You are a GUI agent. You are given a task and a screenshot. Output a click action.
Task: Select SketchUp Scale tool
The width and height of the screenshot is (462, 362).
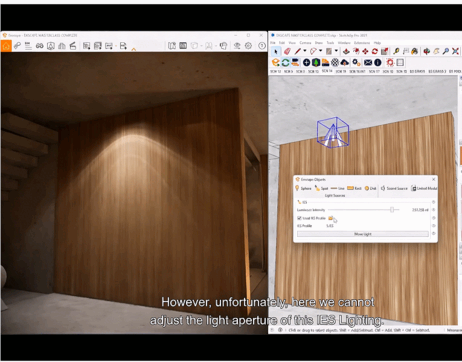(x=385, y=51)
